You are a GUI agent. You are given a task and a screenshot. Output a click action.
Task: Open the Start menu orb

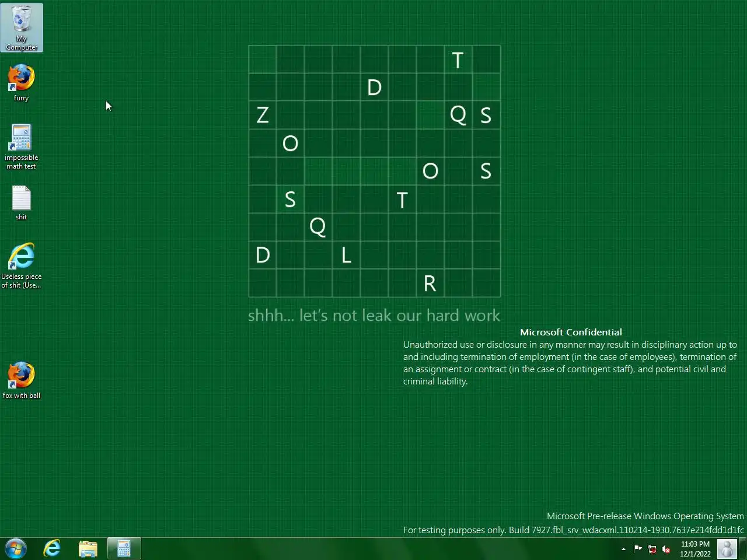(x=16, y=548)
